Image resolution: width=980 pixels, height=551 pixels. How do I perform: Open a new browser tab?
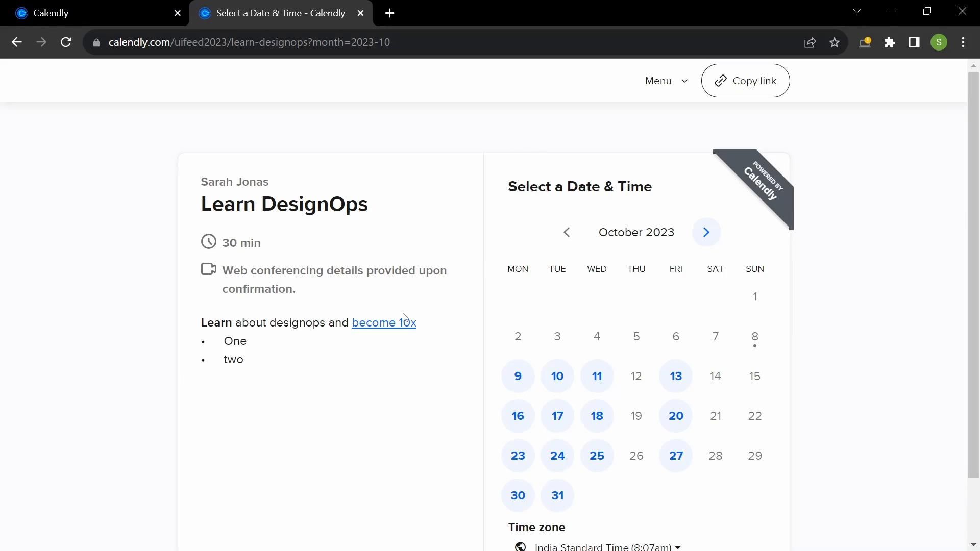click(x=389, y=13)
